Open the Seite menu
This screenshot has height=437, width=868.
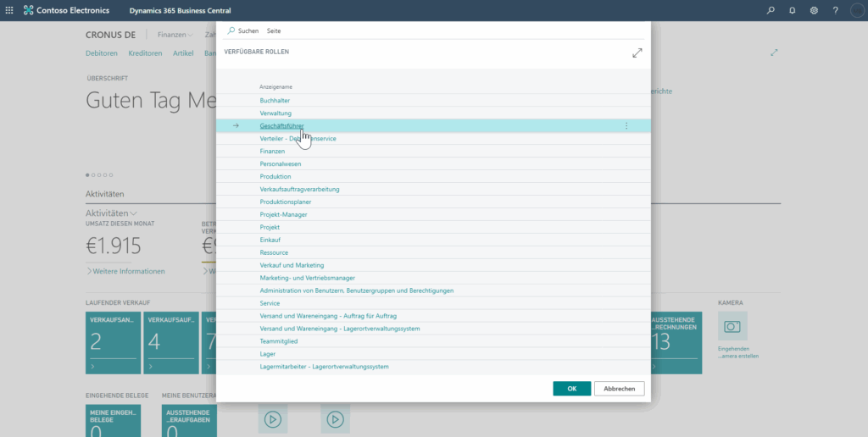[274, 30]
